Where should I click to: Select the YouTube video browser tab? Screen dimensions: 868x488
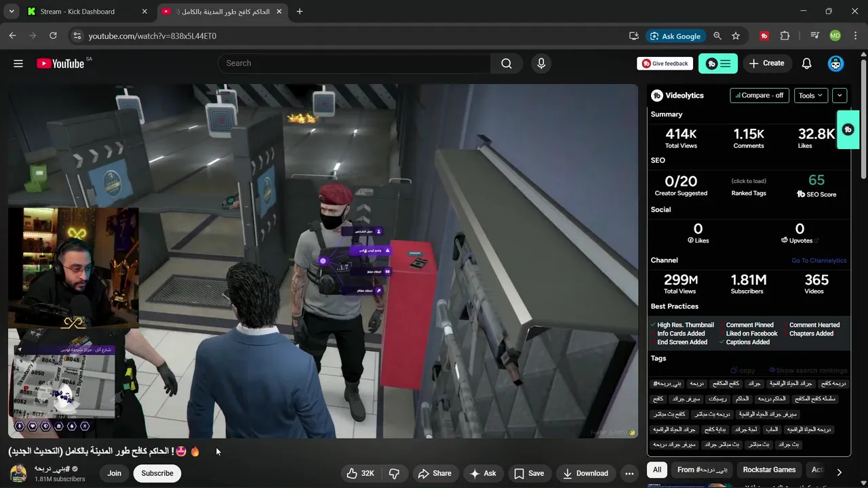(222, 12)
